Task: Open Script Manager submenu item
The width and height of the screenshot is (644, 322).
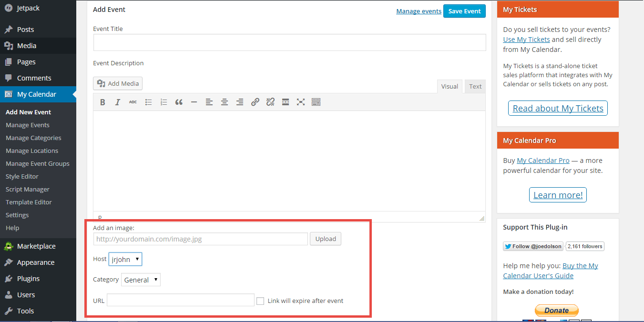Action: tap(28, 189)
